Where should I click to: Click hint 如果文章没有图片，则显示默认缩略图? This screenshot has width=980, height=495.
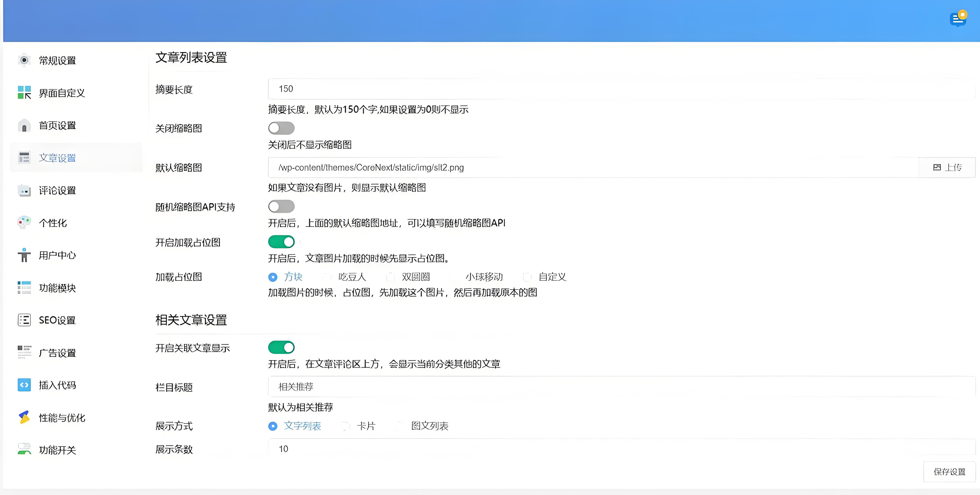click(347, 188)
